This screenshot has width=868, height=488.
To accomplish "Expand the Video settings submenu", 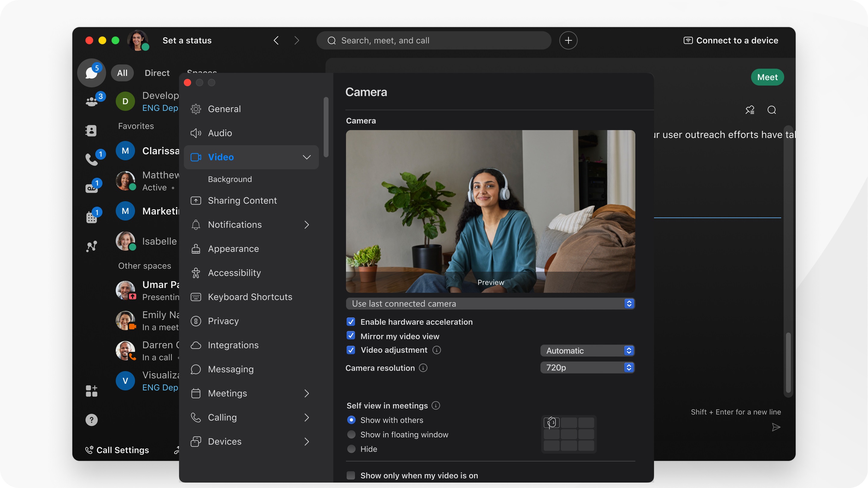I will [306, 157].
